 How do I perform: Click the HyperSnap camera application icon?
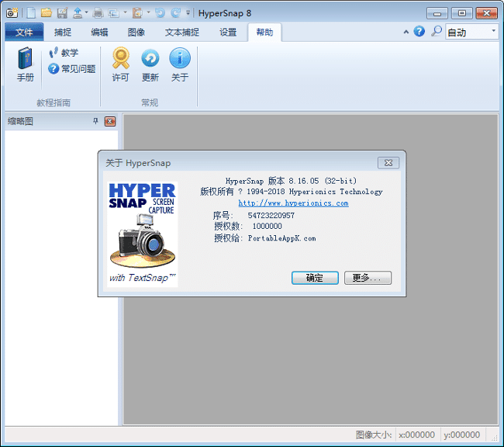click(12, 13)
